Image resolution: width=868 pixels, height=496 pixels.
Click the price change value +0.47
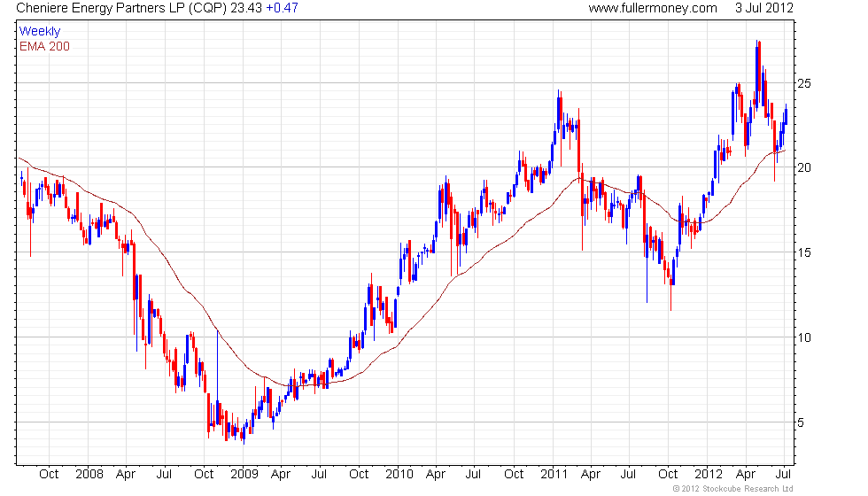coord(283,8)
